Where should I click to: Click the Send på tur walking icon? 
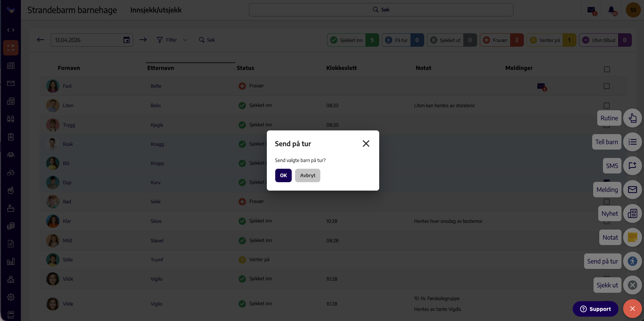632,261
